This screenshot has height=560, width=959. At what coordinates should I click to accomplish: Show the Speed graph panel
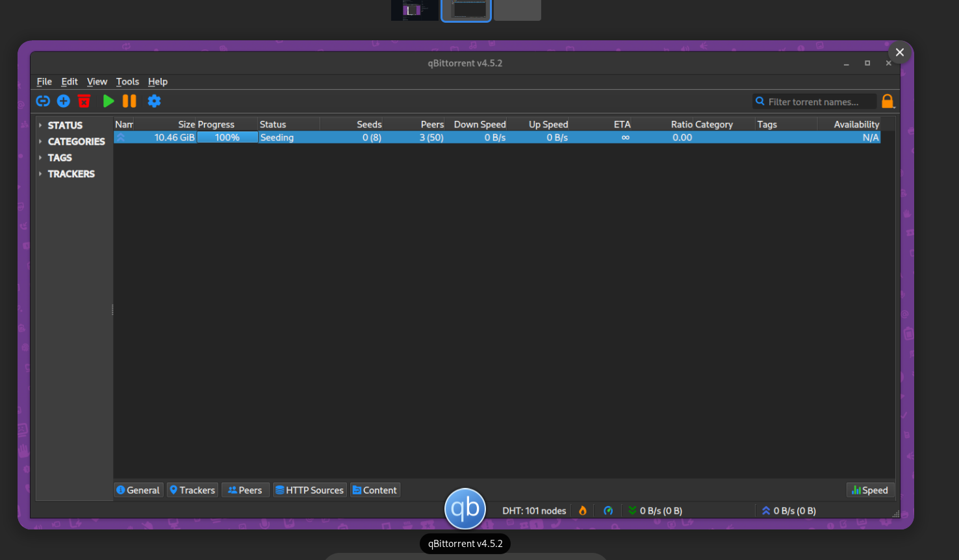[870, 490]
